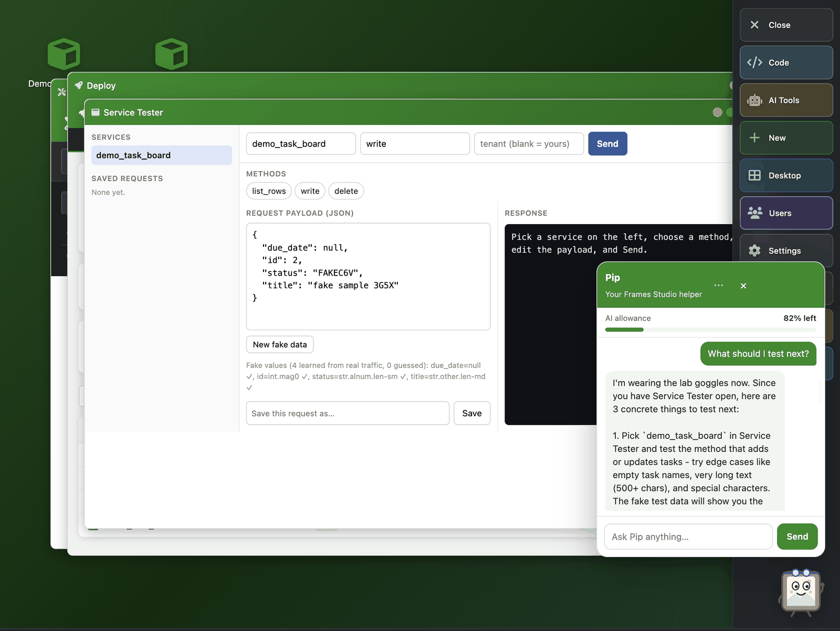Select the delete method chip
The width and height of the screenshot is (840, 631).
pos(346,191)
